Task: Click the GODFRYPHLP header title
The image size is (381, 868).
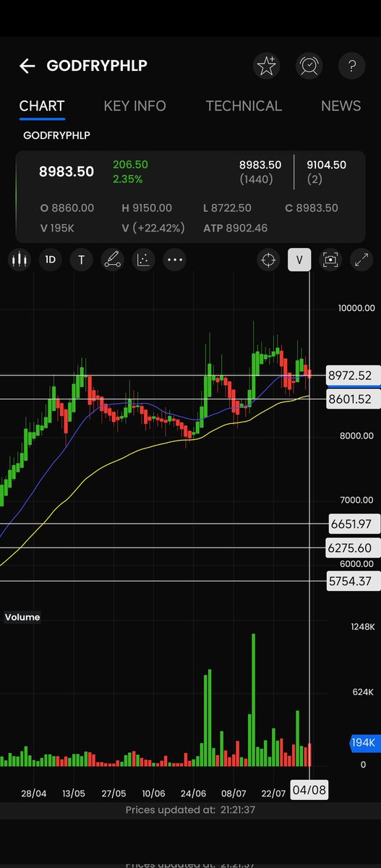Action: 97,67
